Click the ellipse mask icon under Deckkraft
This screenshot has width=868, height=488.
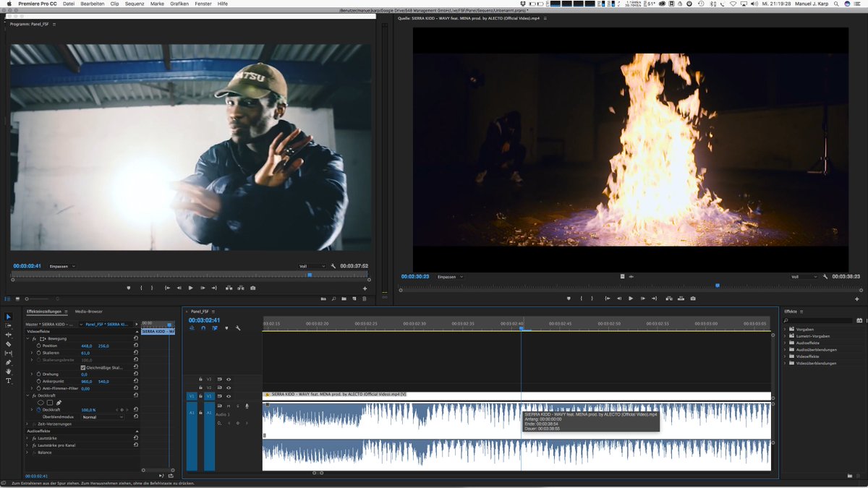click(x=41, y=403)
